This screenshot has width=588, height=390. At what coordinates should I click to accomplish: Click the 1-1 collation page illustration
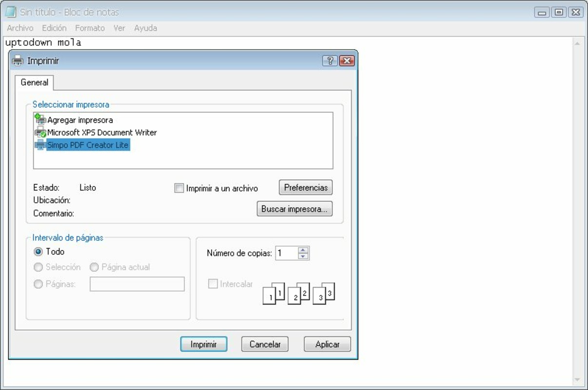tap(274, 293)
